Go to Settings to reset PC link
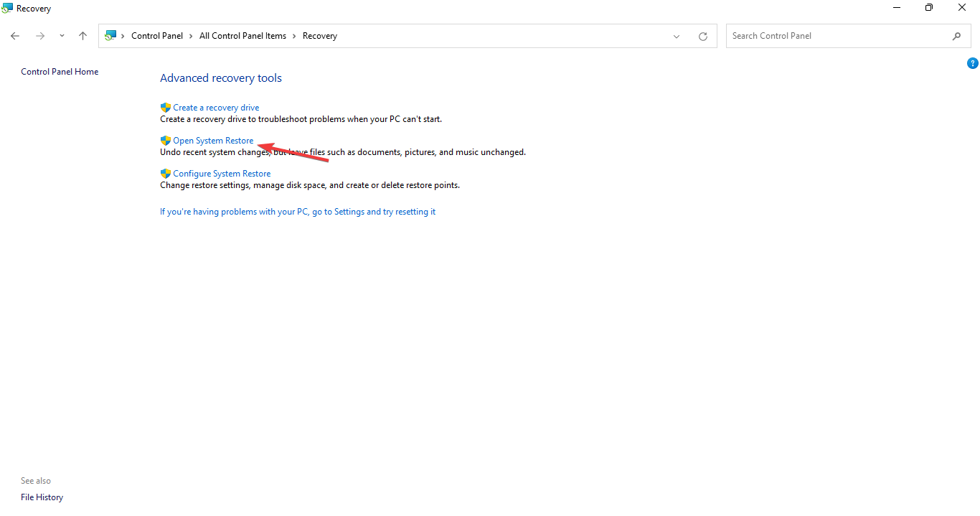 pyautogui.click(x=298, y=212)
